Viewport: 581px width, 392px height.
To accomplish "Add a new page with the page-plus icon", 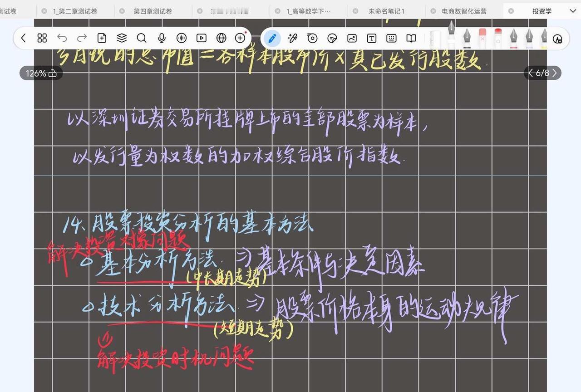I will click(102, 38).
